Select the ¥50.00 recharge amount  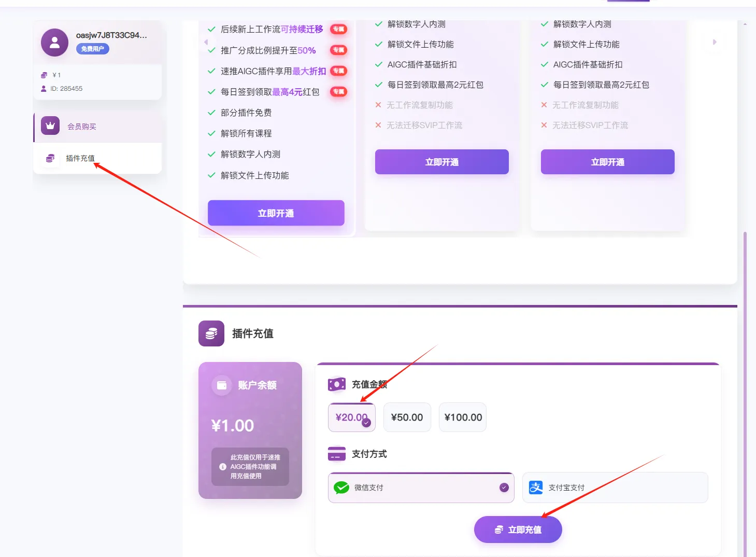click(x=407, y=417)
